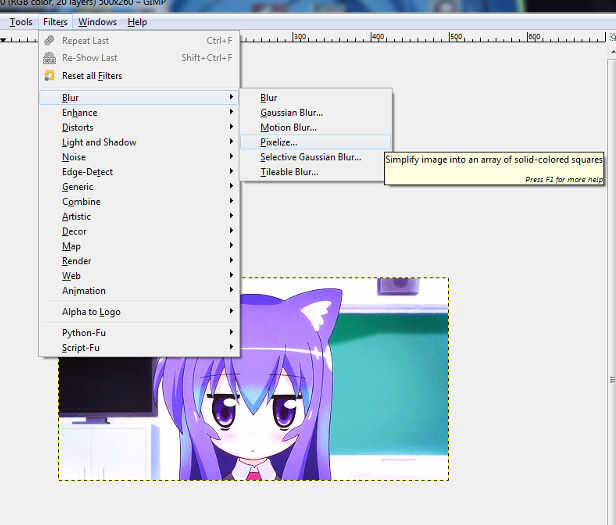Open the Generic submenu
The width and height of the screenshot is (616, 525).
(139, 187)
